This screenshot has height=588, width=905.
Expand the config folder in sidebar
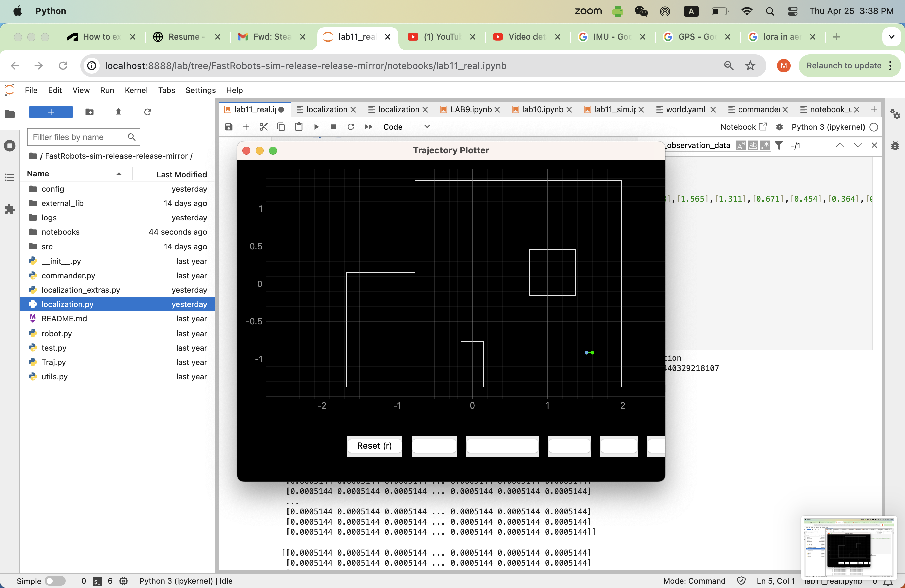(x=52, y=189)
